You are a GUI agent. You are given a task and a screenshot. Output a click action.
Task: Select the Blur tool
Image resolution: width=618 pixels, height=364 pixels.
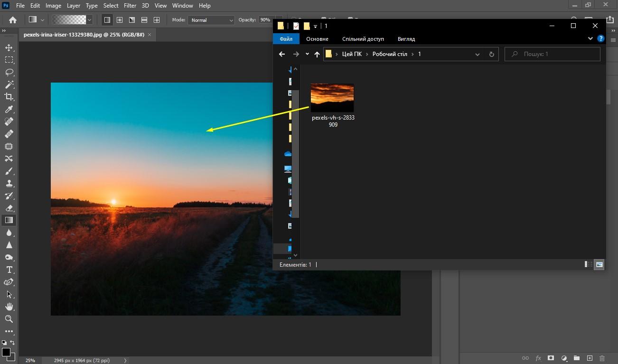pyautogui.click(x=9, y=233)
